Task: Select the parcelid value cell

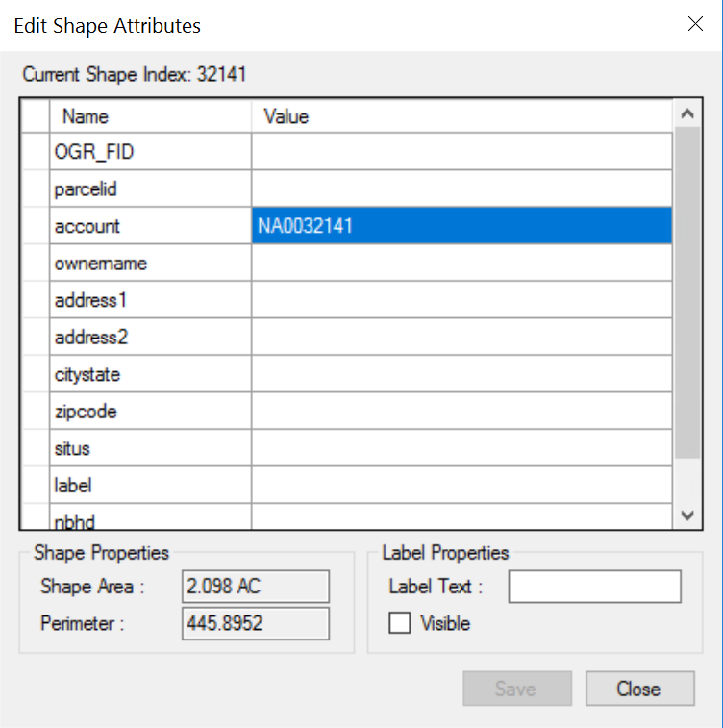Action: click(x=461, y=189)
